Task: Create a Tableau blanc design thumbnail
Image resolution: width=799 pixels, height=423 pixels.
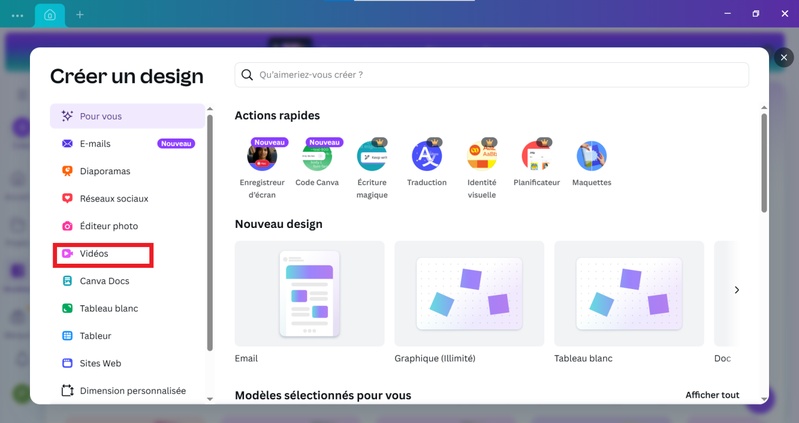Action: (x=629, y=294)
